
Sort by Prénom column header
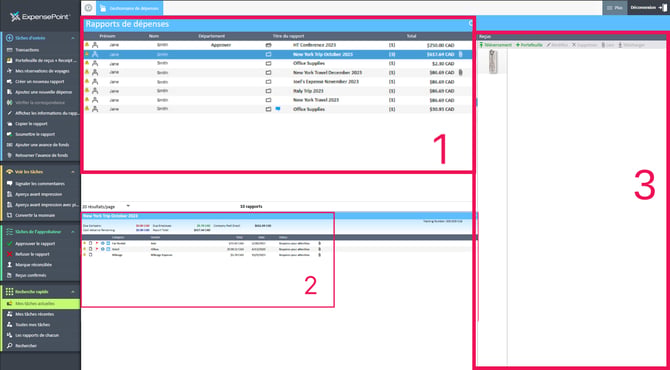tap(107, 36)
